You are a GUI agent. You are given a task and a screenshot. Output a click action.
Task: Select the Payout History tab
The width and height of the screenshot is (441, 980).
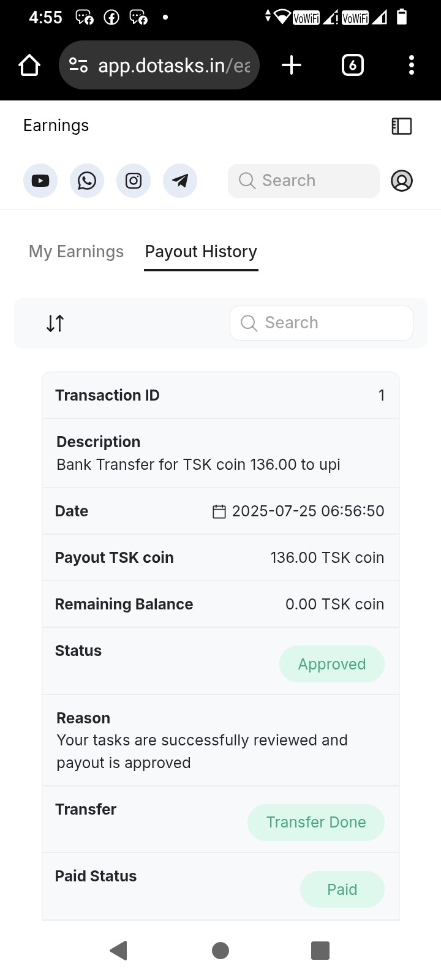click(x=201, y=252)
